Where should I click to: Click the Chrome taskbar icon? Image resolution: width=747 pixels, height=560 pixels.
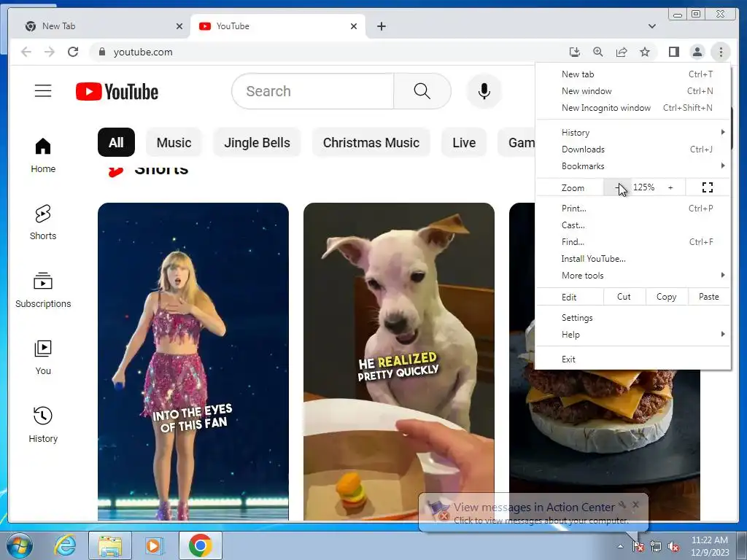coord(200,545)
